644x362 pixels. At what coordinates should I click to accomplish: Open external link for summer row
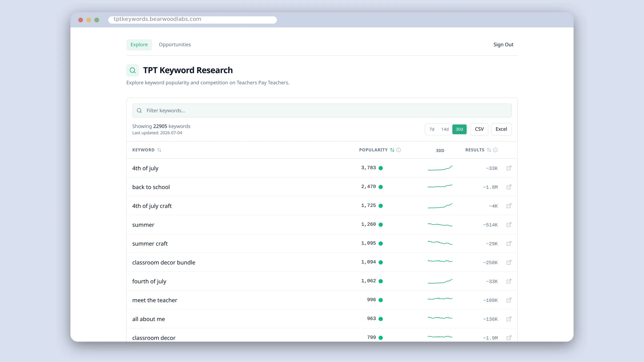click(x=509, y=225)
